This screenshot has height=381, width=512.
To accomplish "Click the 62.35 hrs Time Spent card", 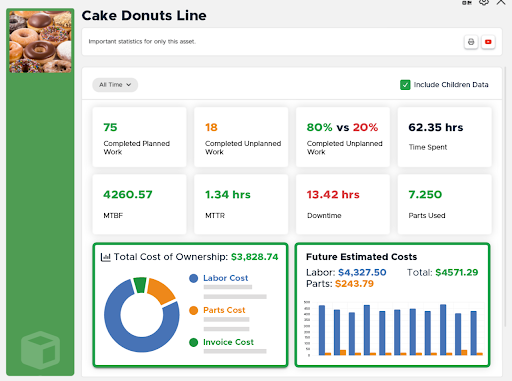I will 444,137.
